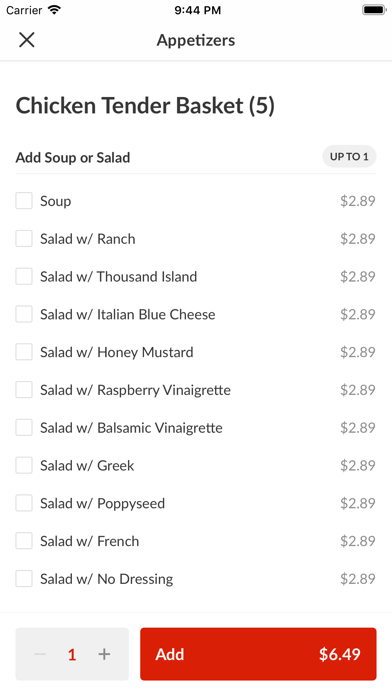Tap the quantity number 1
This screenshot has width=392, height=696.
click(72, 654)
